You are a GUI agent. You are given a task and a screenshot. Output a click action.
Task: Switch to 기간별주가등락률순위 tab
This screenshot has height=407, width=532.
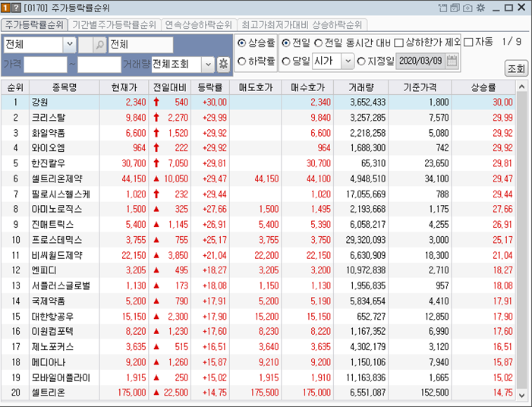pos(115,25)
